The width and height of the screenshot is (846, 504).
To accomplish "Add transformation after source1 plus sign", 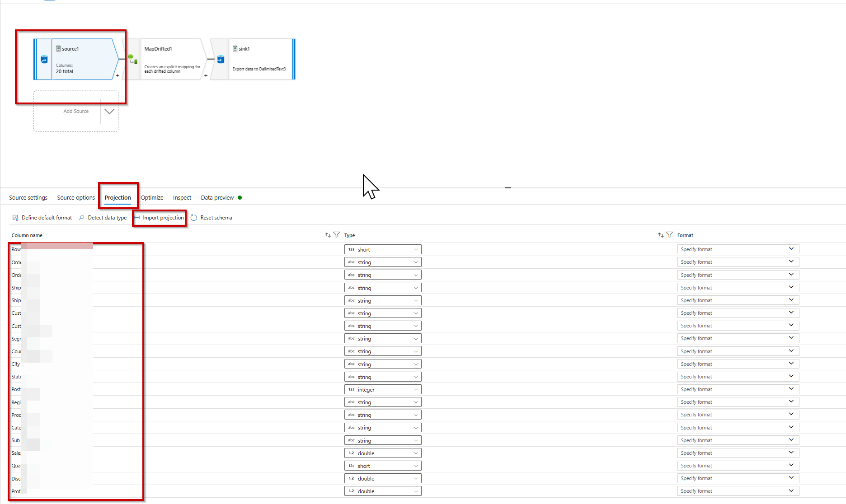I will [117, 75].
